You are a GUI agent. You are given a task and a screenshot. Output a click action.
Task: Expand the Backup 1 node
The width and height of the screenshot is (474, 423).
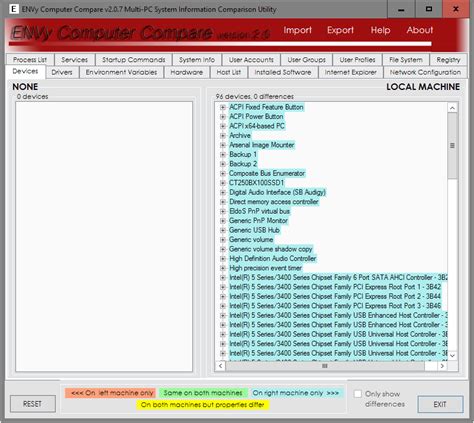[223, 155]
